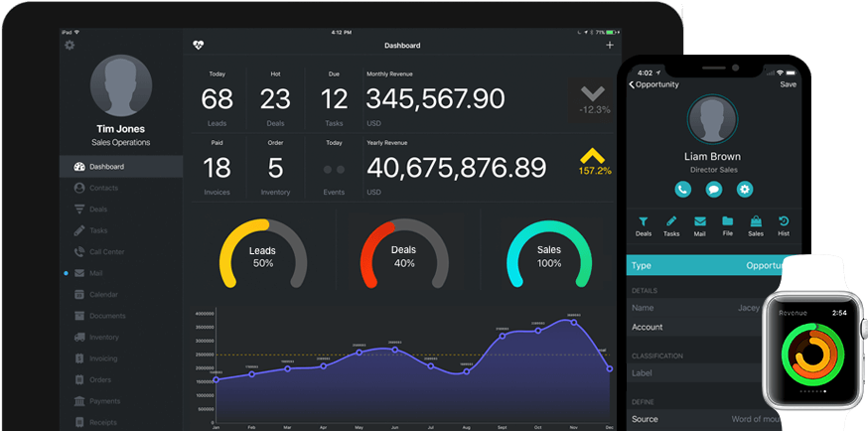
Task: Click the Inventory truck icon in sidebar
Action: pyautogui.click(x=79, y=337)
